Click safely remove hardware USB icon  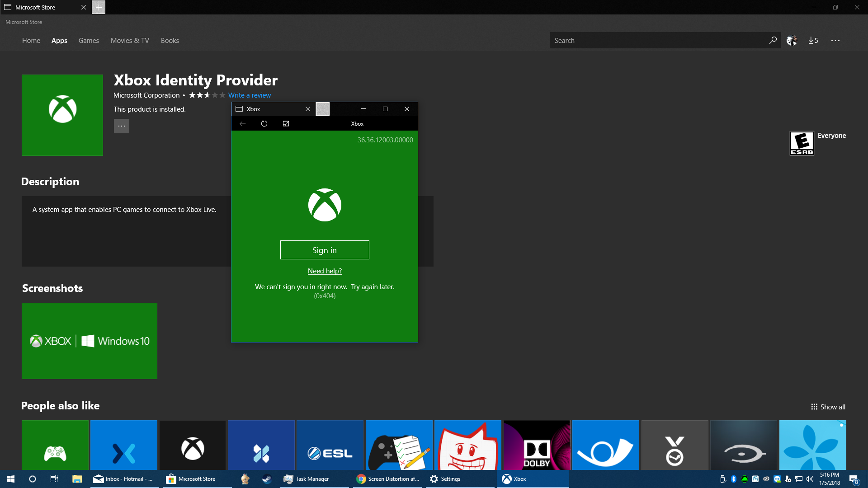pos(723,479)
